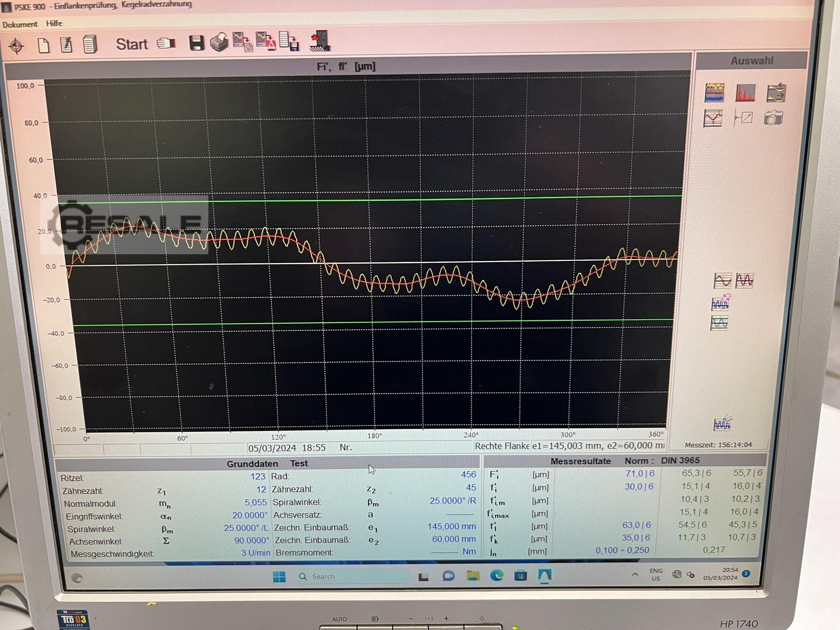Create a new blank document
840x630 pixels.
coord(43,45)
